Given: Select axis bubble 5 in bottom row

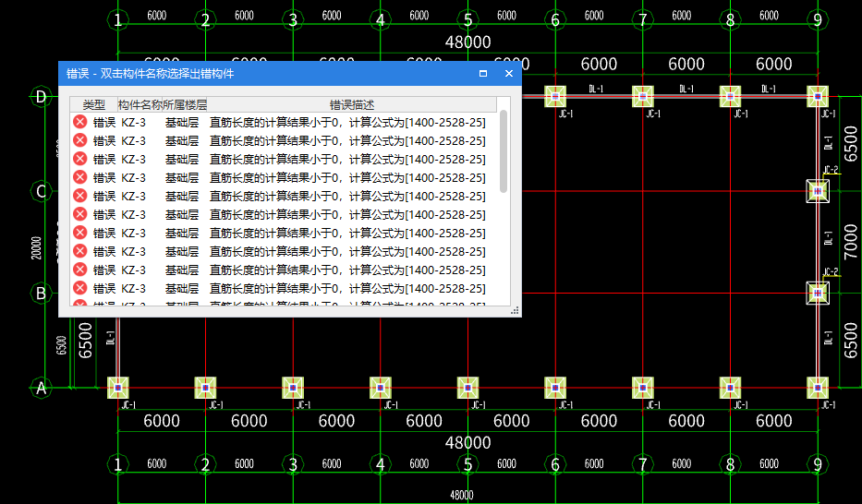Looking at the screenshot, I should tap(467, 464).
